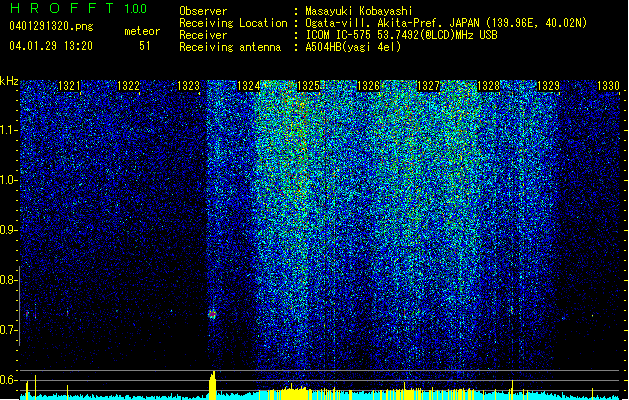Click the 1321 time marker

click(x=69, y=86)
